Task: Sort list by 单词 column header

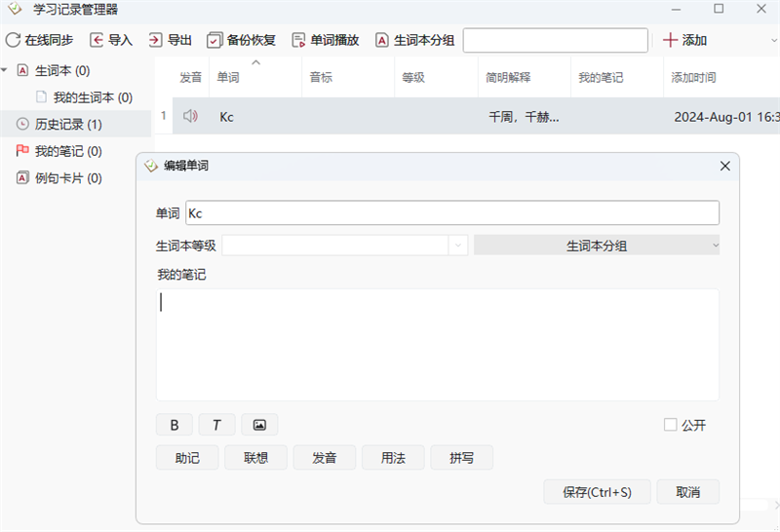Action: 228,77
